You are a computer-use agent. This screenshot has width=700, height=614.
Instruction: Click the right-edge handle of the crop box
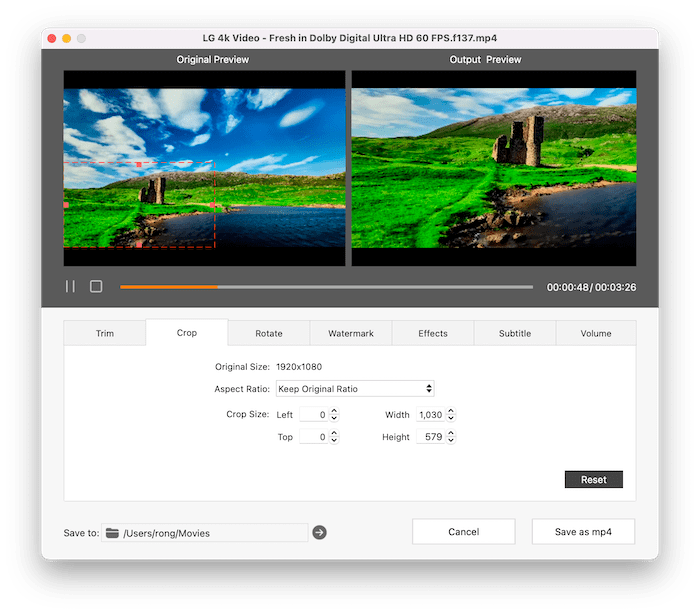[214, 205]
